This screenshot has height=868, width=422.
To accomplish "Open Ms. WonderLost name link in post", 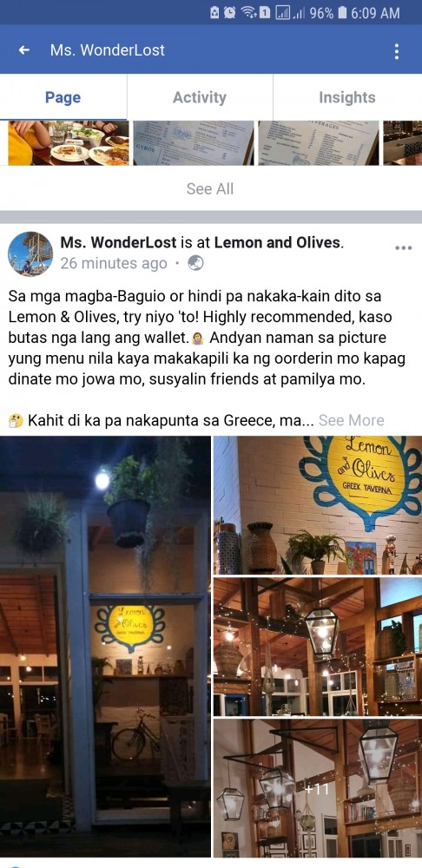I will point(118,242).
